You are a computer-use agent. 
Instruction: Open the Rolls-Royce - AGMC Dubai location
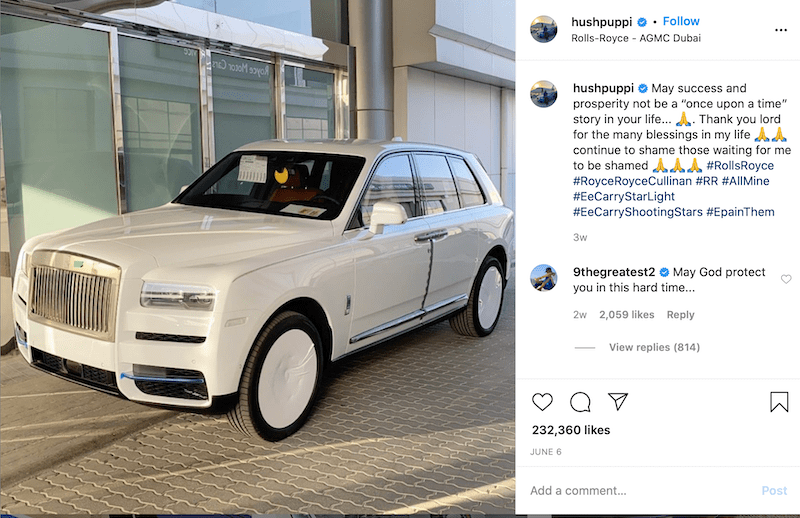click(636, 38)
